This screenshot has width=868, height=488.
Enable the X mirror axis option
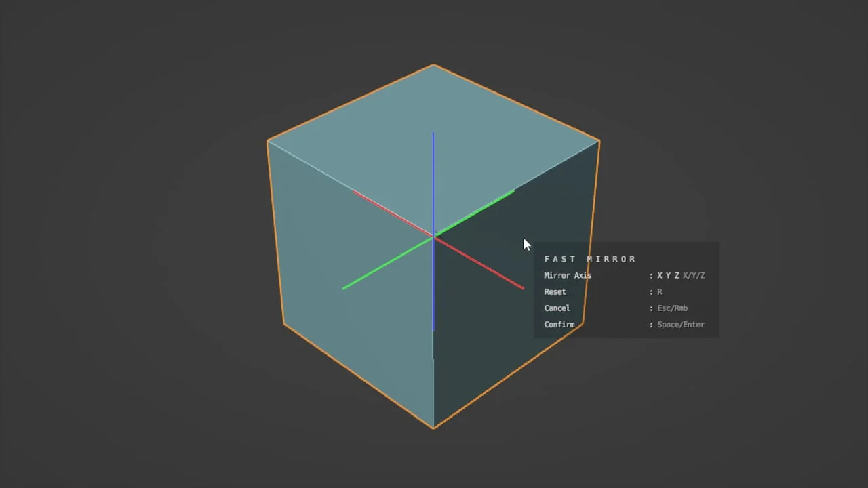click(x=658, y=275)
